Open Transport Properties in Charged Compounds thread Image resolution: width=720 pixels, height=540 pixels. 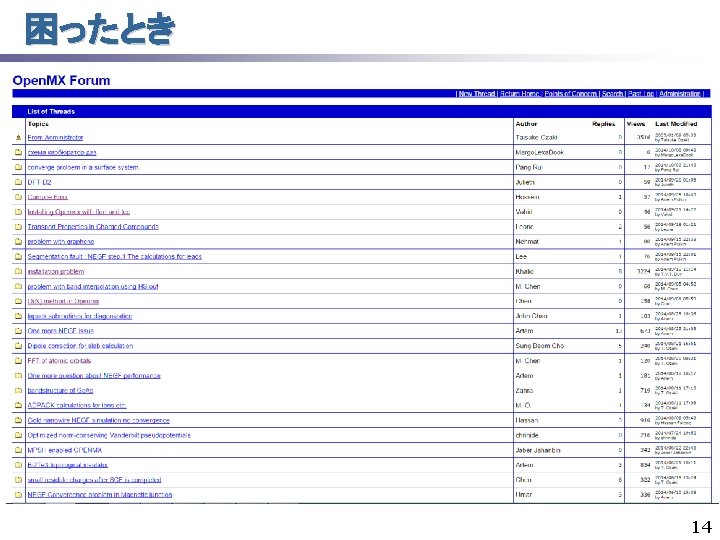93,227
